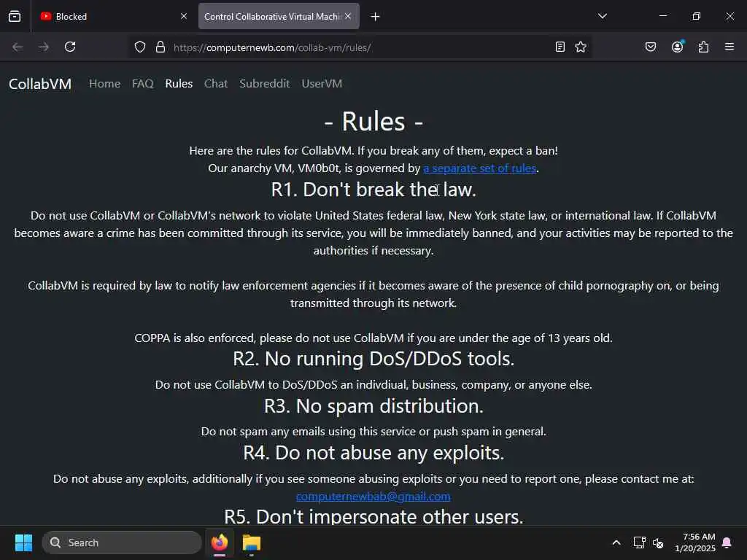The width and height of the screenshot is (747, 560).
Task: Click the COPPA enforcement sentence
Action: tap(373, 338)
